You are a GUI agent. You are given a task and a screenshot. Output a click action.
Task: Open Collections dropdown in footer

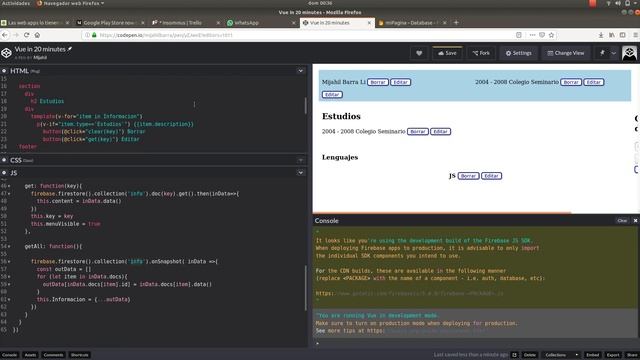pos(561,355)
